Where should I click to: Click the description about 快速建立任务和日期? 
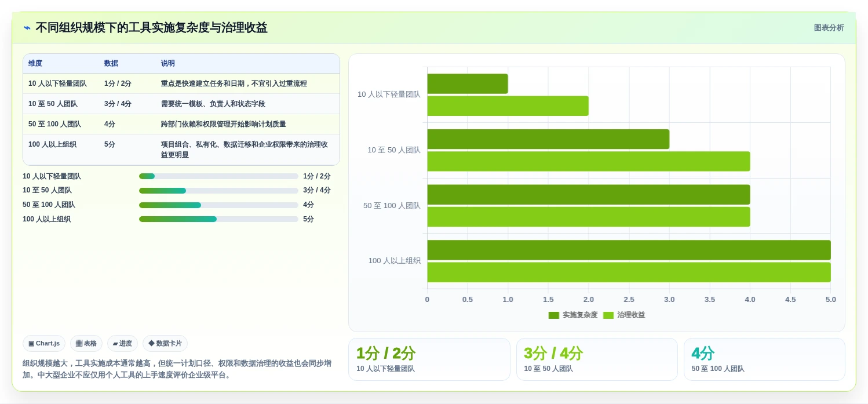tap(234, 83)
